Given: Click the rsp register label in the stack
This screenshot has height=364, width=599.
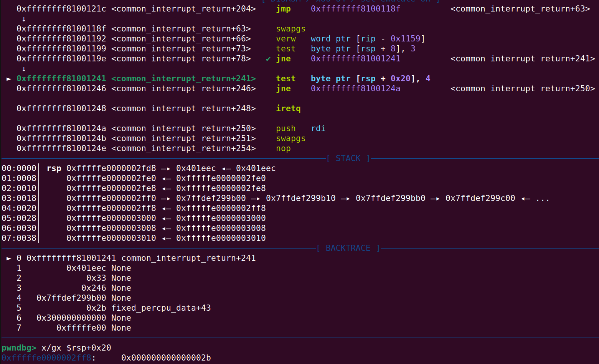Looking at the screenshot, I should (54, 168).
